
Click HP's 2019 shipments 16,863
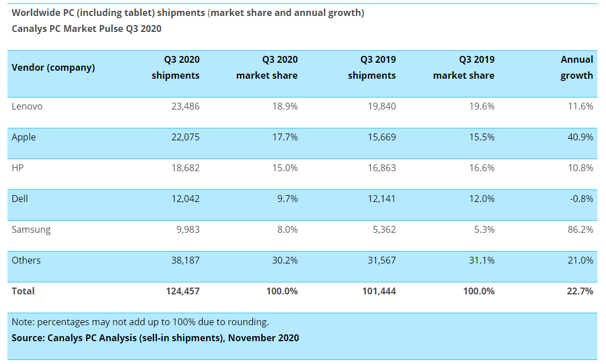pos(382,168)
